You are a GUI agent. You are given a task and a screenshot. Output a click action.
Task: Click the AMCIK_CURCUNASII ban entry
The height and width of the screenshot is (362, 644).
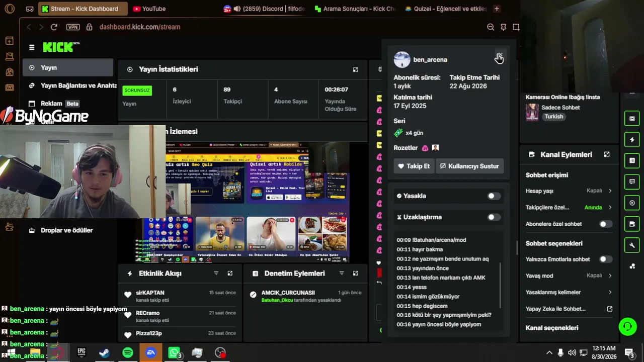tap(305, 296)
